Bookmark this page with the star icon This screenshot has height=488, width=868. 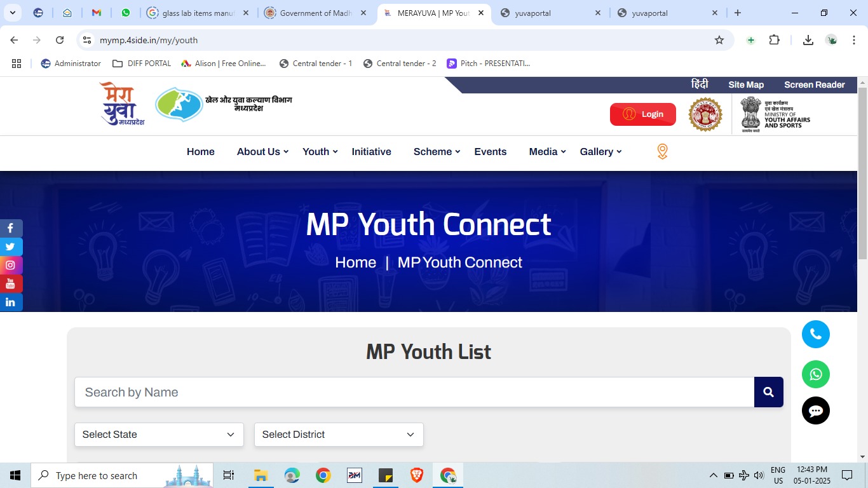click(x=719, y=40)
